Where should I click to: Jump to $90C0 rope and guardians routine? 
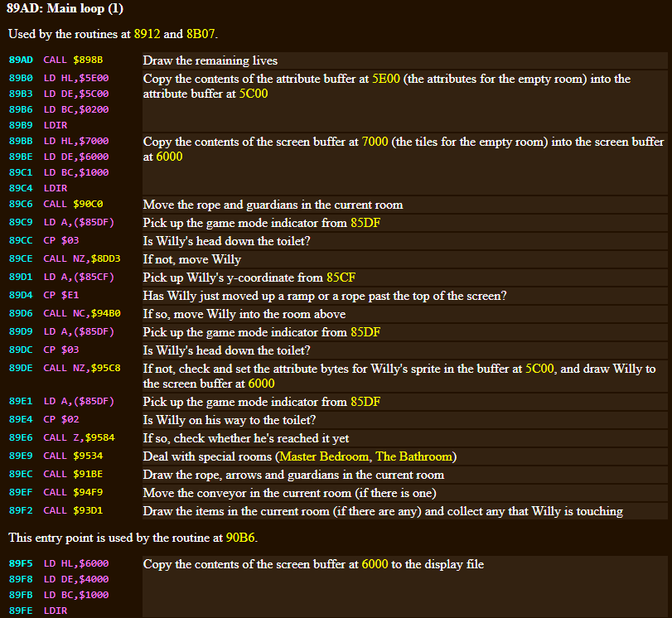[x=90, y=205]
